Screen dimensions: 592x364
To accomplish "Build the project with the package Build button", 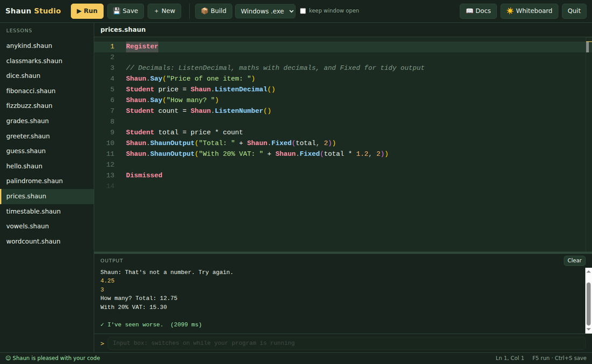I will click(214, 11).
